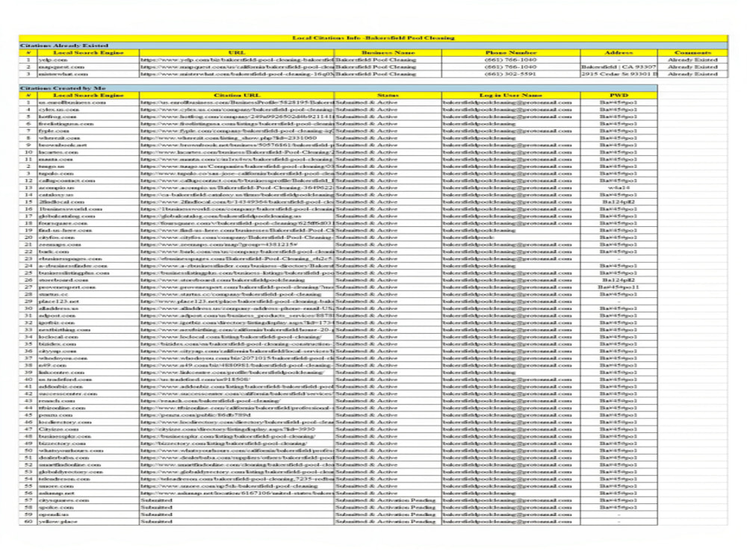
Task: Select the hotfrog.com cell
Action: point(89,116)
